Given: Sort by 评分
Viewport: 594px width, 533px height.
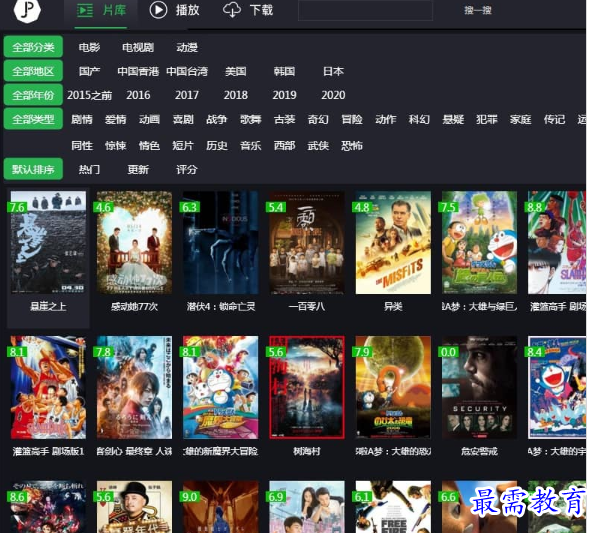Looking at the screenshot, I should [187, 169].
